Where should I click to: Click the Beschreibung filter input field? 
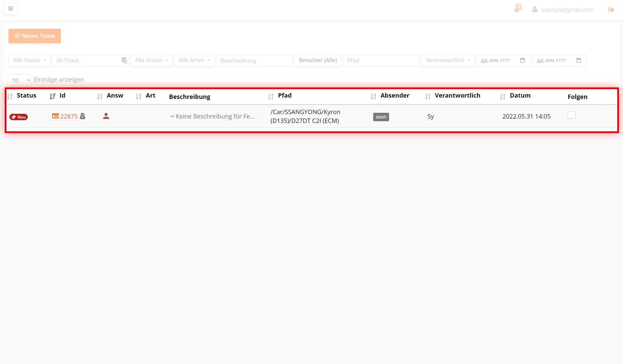click(x=254, y=60)
